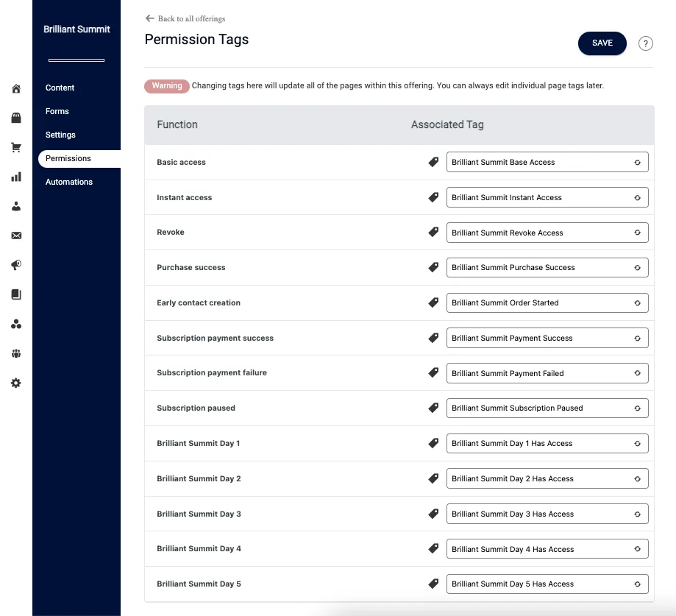Select the Home icon in the sidebar
Screen dimensions: 676x616
pyautogui.click(x=15, y=88)
